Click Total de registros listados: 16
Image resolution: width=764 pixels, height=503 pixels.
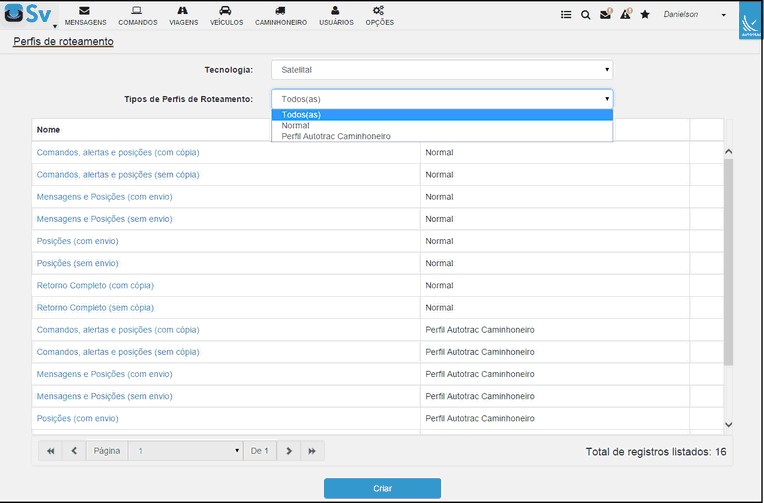[656, 452]
